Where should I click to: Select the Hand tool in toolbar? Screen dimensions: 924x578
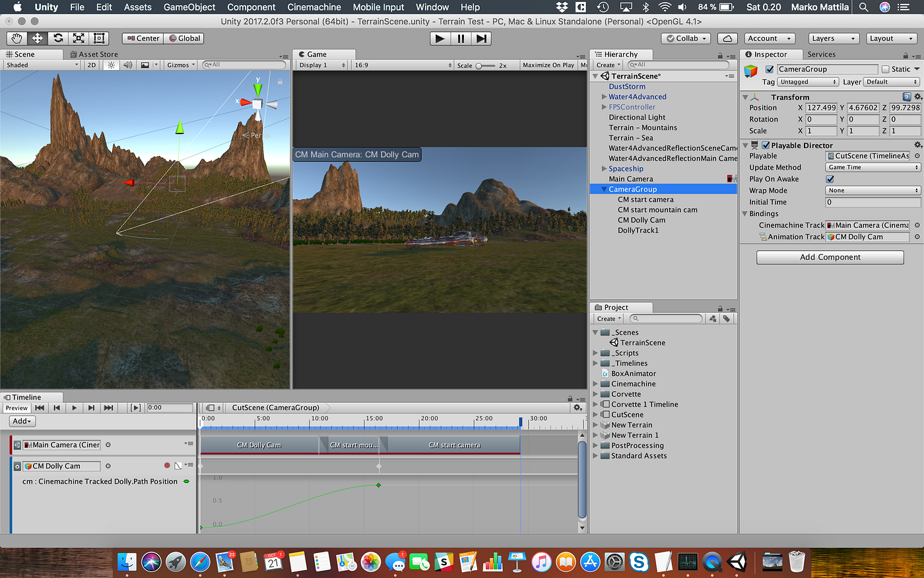pos(17,38)
